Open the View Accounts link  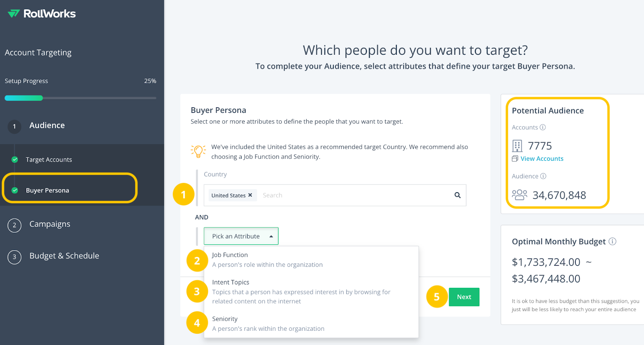542,159
